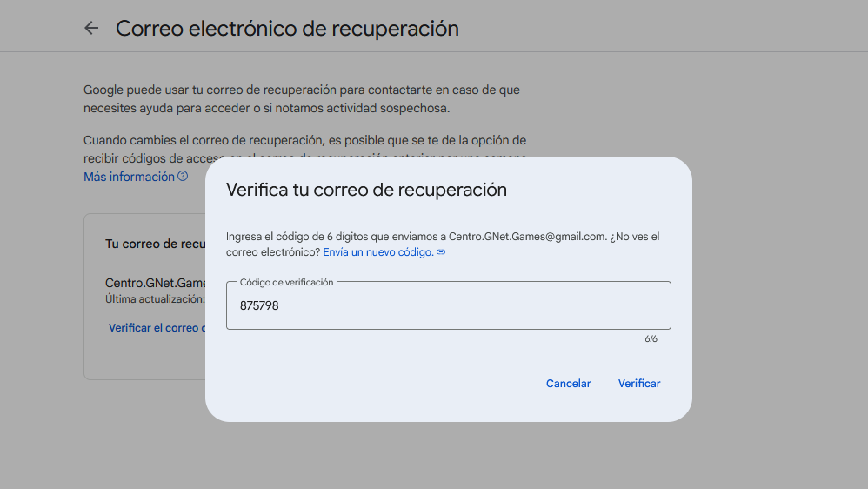Screen dimensions: 868x489
Task: Click the page heading Correo electrónico de recuperación
Action: tap(287, 28)
